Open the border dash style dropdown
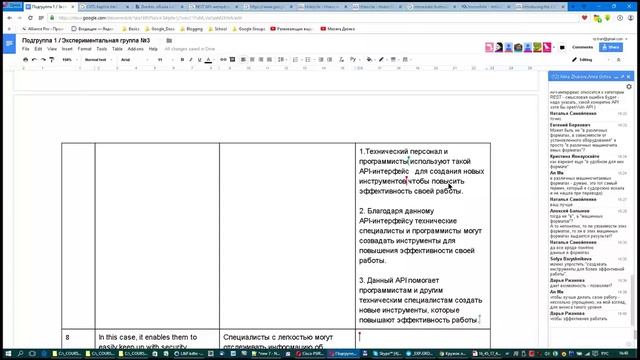640x360 pixels. (x=406, y=60)
